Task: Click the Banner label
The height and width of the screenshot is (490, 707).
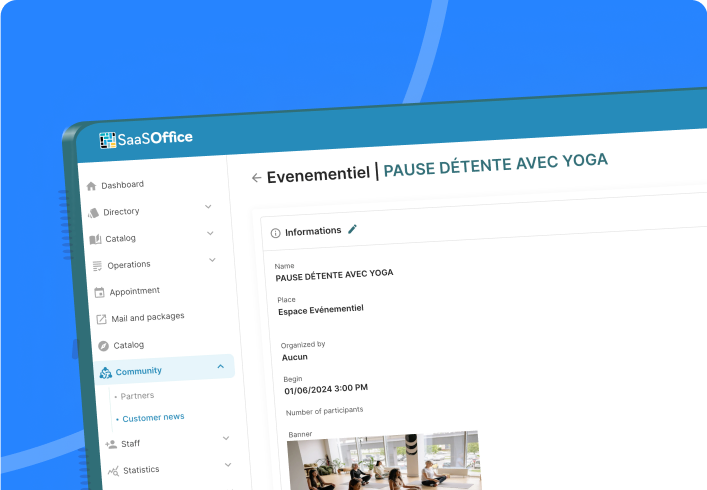Action: click(300, 434)
